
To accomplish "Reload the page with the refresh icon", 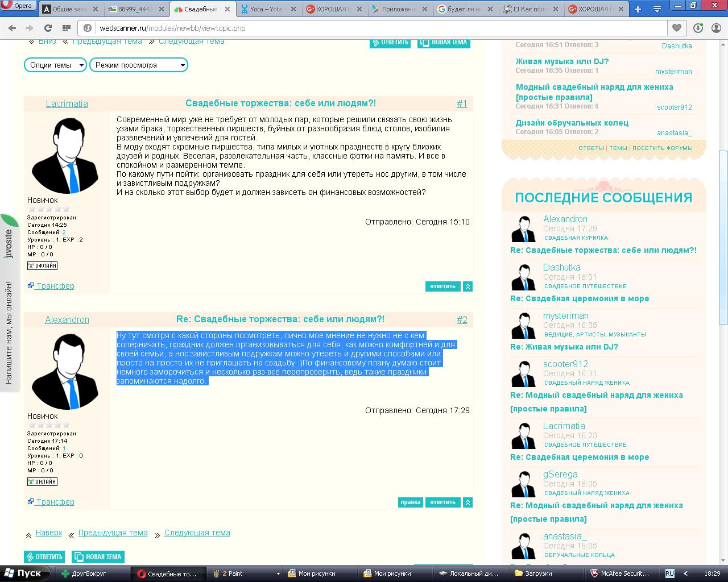I will tap(48, 28).
